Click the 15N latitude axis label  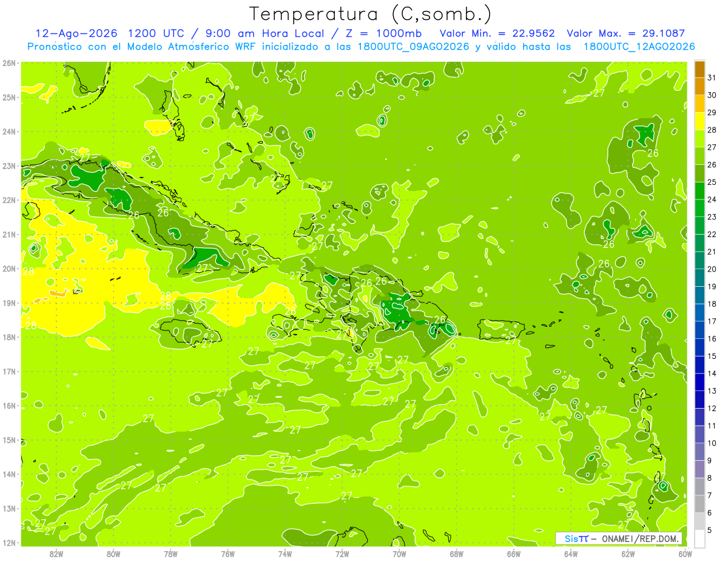click(9, 440)
